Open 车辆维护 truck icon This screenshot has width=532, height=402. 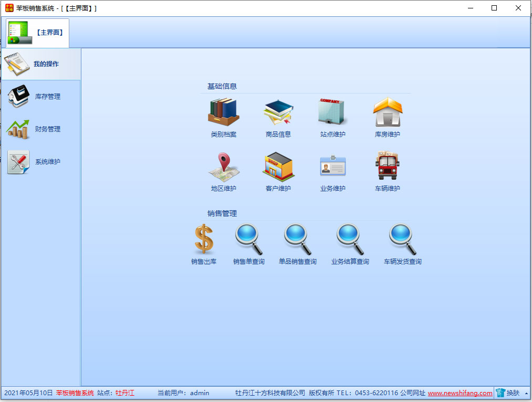pyautogui.click(x=388, y=167)
